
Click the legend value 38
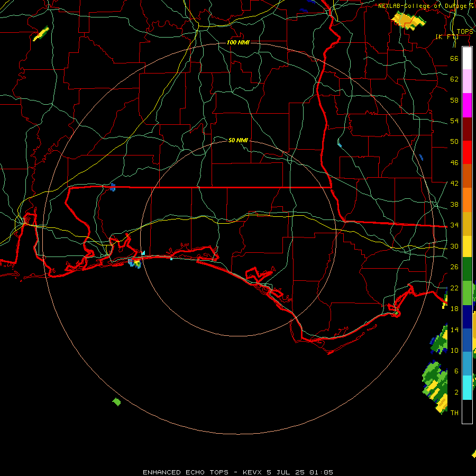(x=454, y=205)
